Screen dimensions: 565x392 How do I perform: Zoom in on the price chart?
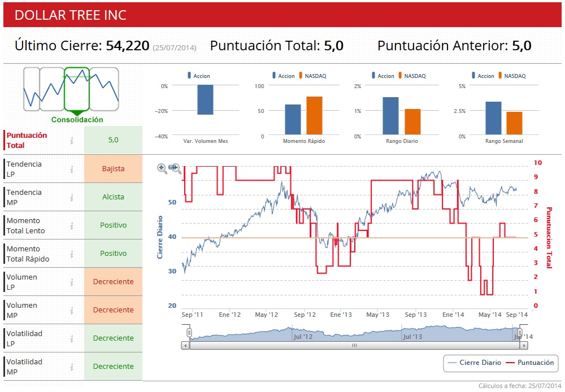(x=162, y=168)
